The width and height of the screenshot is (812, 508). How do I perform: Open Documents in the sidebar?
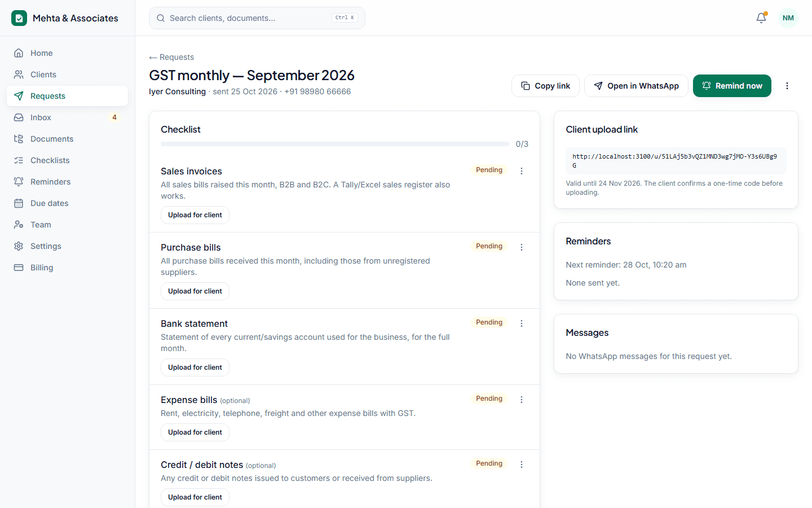tap(67, 139)
